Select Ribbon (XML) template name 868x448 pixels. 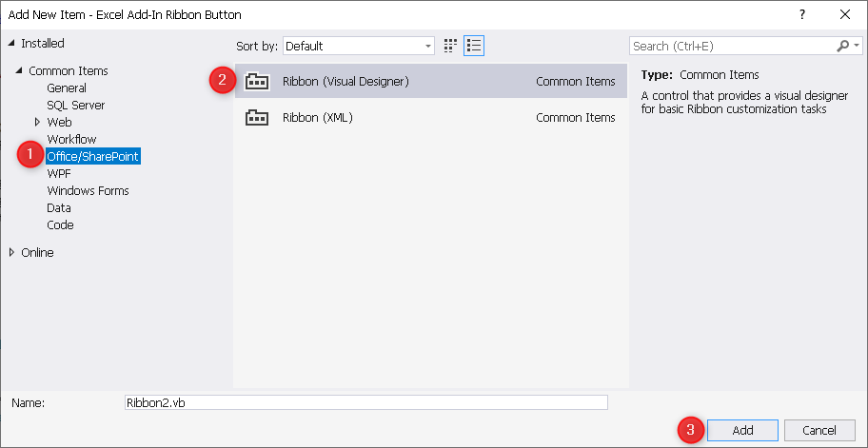coord(318,117)
